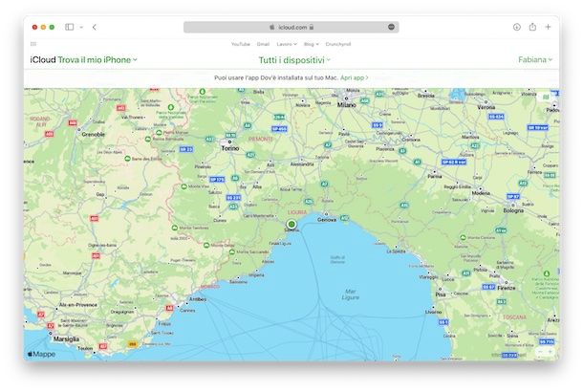Change the map type view
Image resolution: width=583 pixels, height=392 pixels.
[x=546, y=98]
